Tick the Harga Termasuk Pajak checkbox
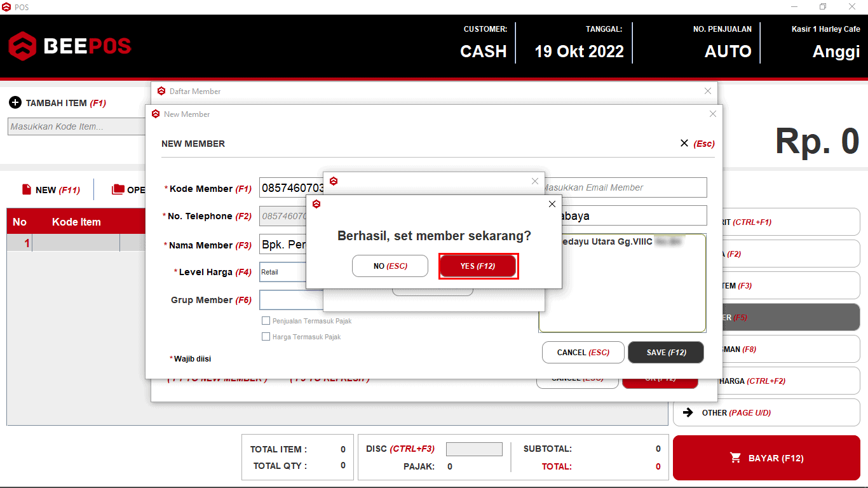Viewport: 868px width, 488px height. coord(266,337)
